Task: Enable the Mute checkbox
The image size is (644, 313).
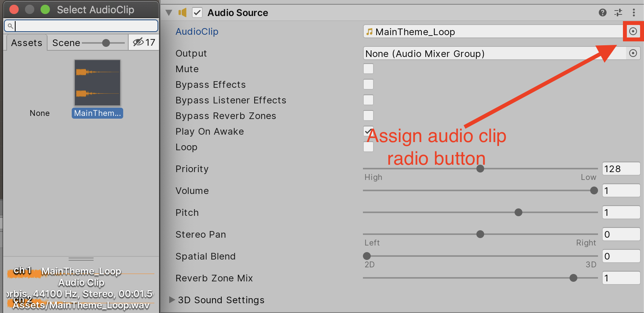Action: coord(368,69)
